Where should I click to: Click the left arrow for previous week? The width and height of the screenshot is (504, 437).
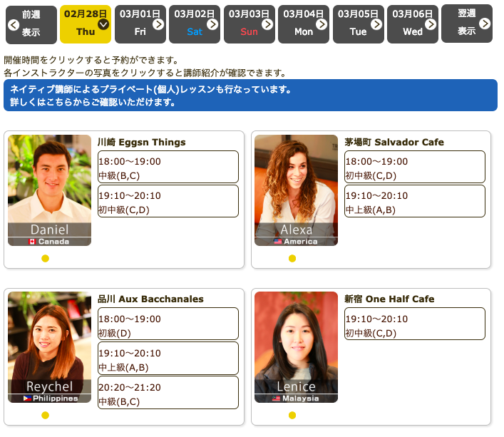(x=13, y=24)
